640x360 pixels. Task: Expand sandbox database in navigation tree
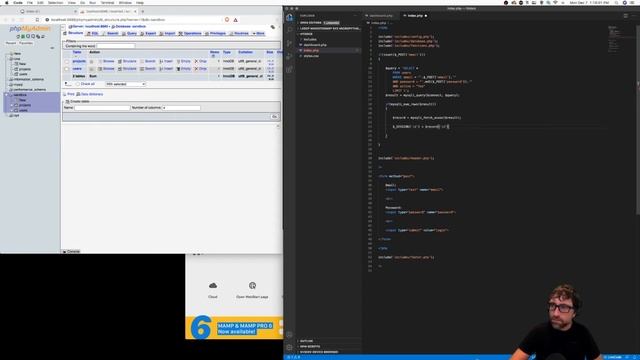(7, 95)
